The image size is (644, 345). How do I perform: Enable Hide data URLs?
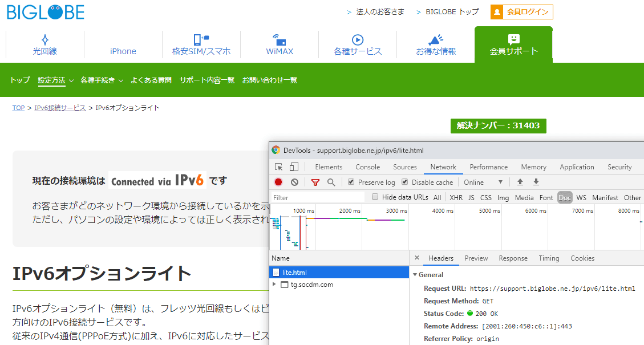point(375,197)
